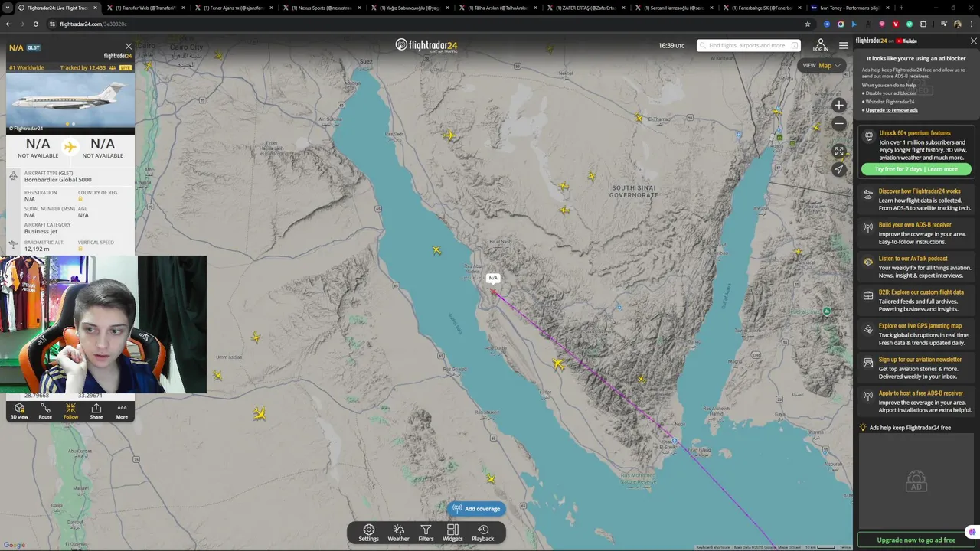Click the locked Vertical Speed icon
This screenshot has height=551, width=980.
click(x=80, y=249)
